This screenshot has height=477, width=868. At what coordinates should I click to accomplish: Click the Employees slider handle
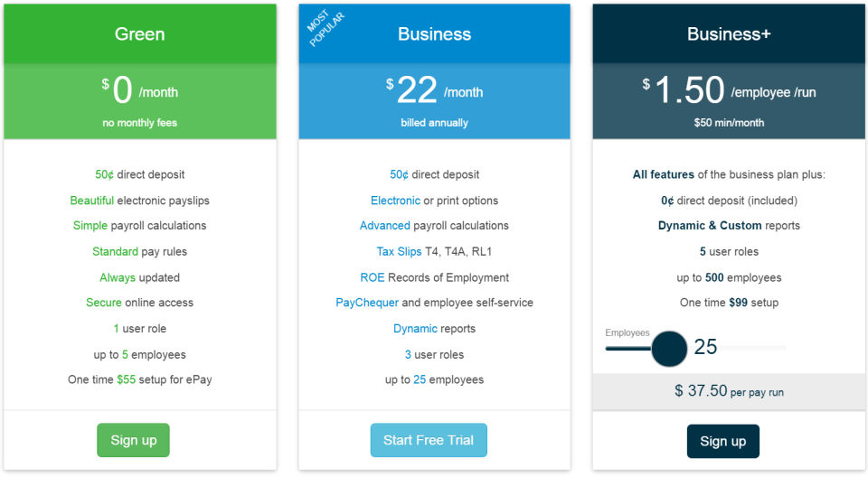click(670, 349)
